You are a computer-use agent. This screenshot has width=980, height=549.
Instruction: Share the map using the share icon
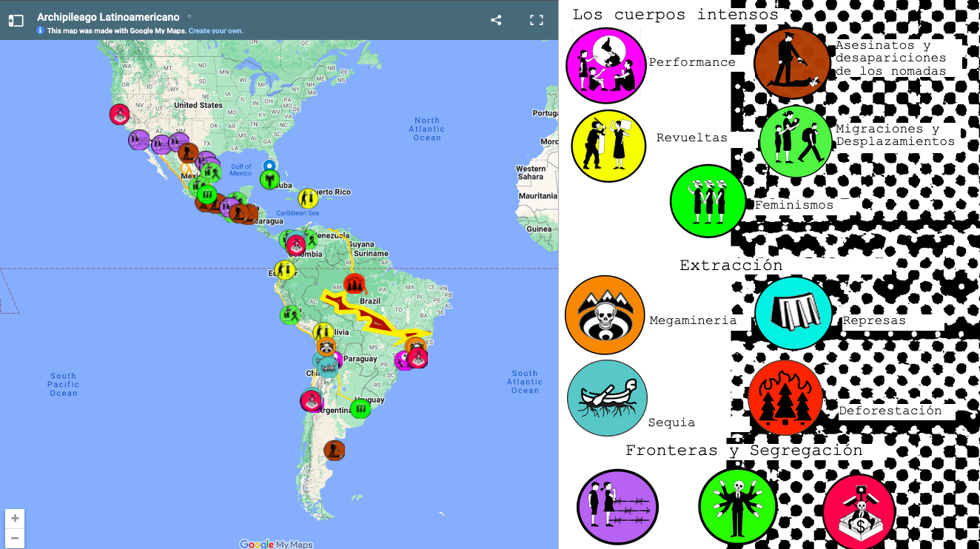point(496,21)
